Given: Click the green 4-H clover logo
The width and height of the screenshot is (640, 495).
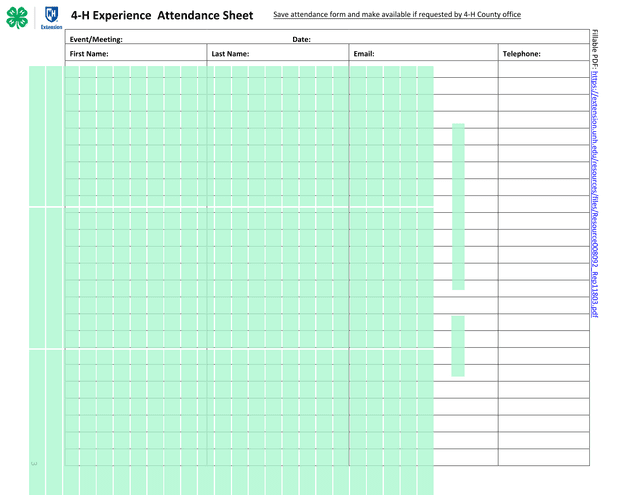Looking at the screenshot, I should [17, 17].
